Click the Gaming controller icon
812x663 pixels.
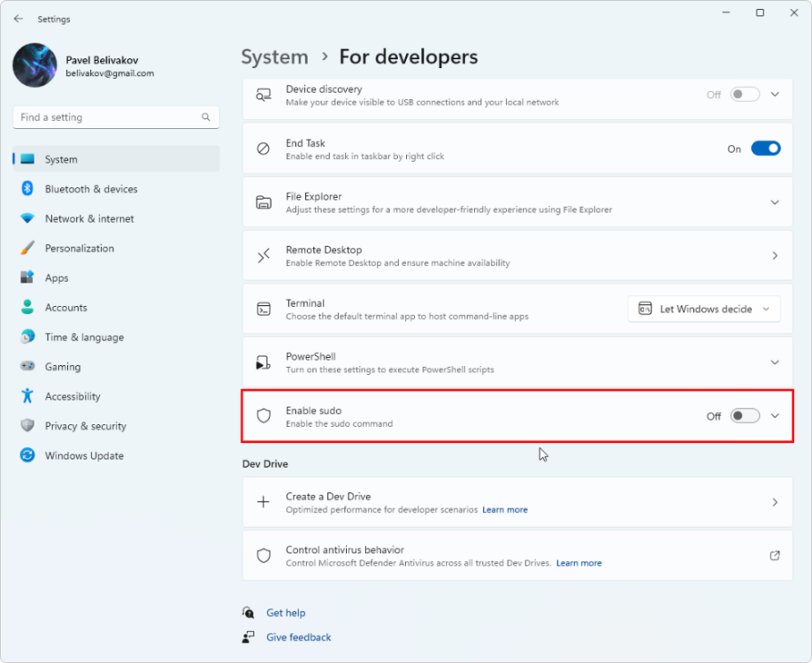(27, 367)
